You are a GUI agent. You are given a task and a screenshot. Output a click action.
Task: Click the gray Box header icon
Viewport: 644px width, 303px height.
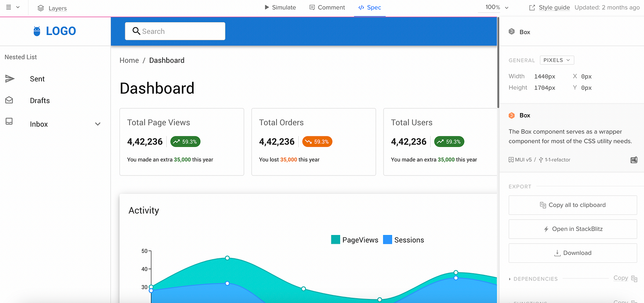tap(512, 31)
